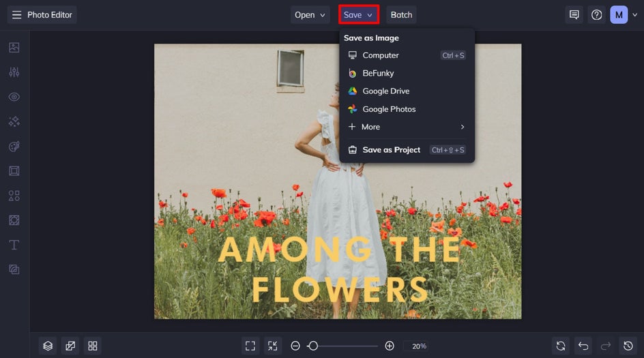Click the zoom slider handle

click(312, 346)
